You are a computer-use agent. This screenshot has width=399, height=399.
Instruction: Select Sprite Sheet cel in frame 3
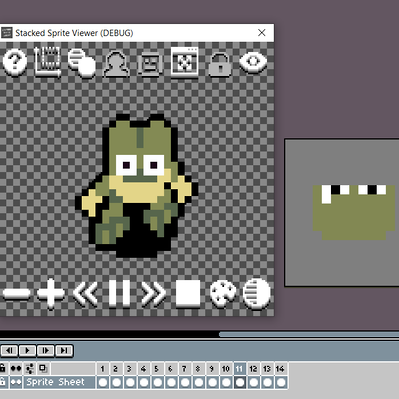coord(130,382)
